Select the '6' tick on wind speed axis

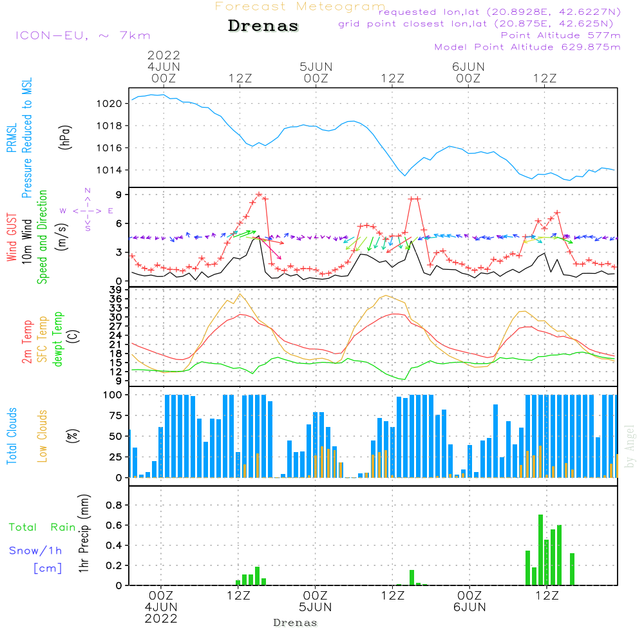[x=119, y=223]
